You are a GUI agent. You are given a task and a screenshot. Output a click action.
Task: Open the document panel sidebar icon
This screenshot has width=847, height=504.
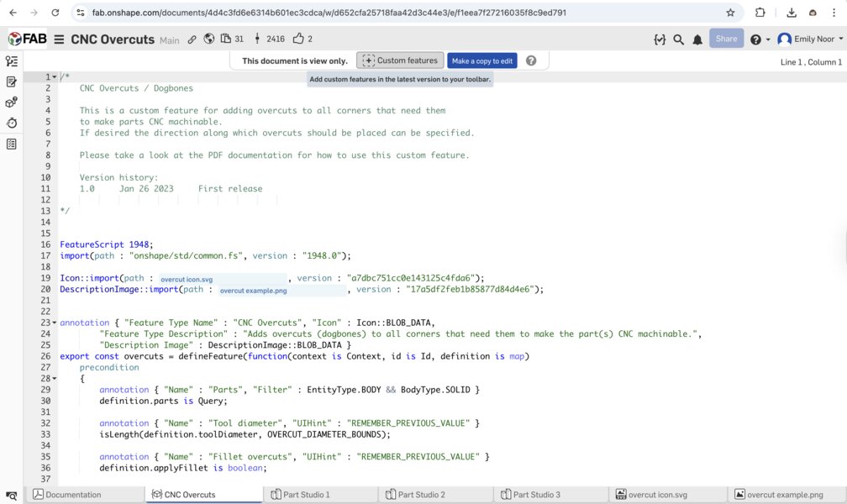12,144
